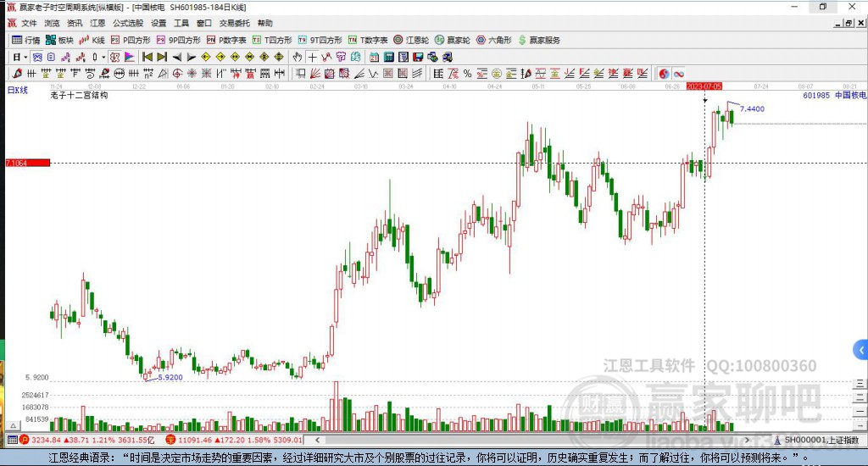Click the blue collapse chevron at right edge
Screen dimensions: 868x466
861,350
